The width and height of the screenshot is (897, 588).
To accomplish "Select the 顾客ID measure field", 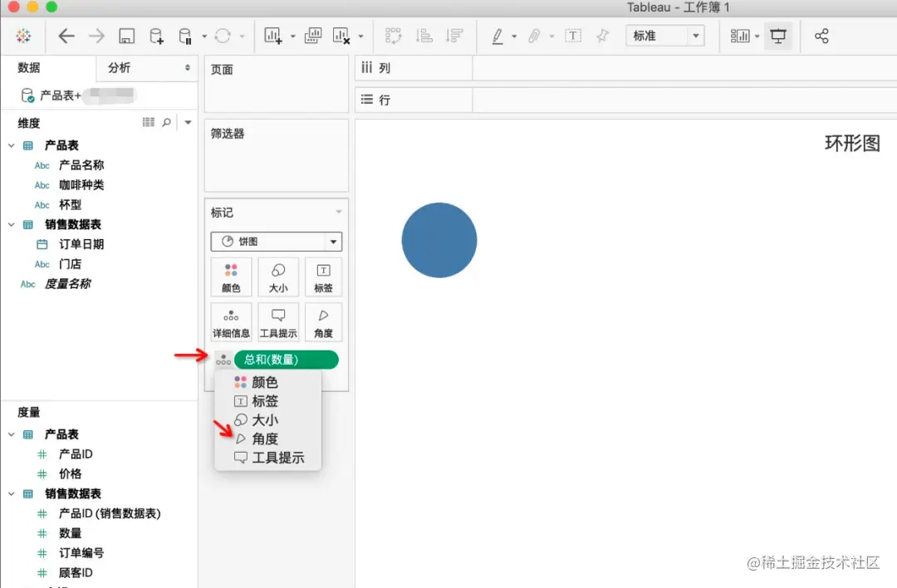I will (x=76, y=572).
